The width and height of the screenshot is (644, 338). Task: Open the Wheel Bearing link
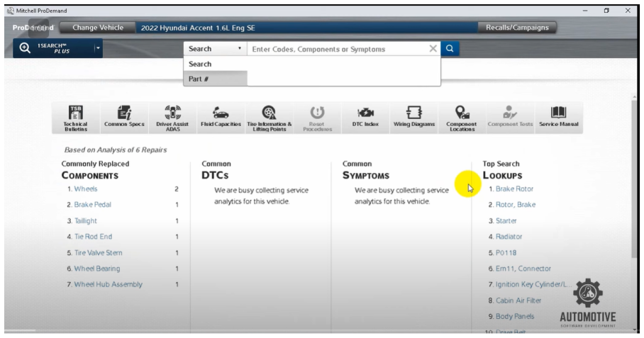[97, 269]
